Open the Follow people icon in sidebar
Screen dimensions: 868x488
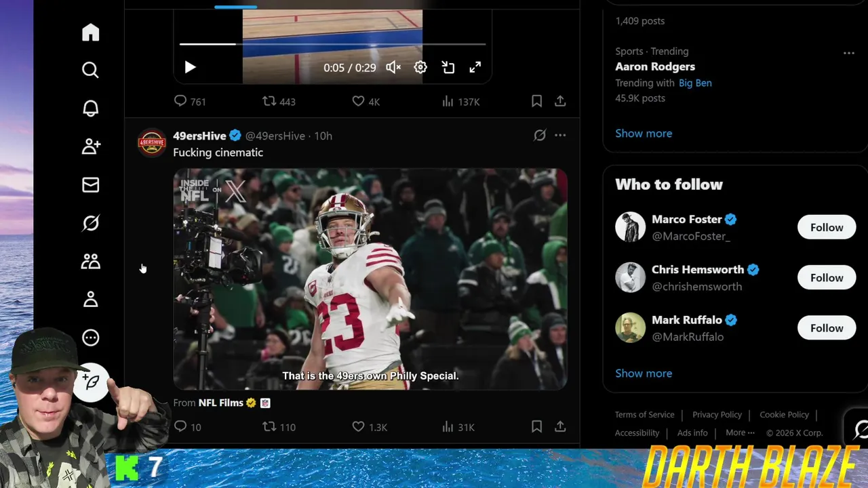point(90,146)
